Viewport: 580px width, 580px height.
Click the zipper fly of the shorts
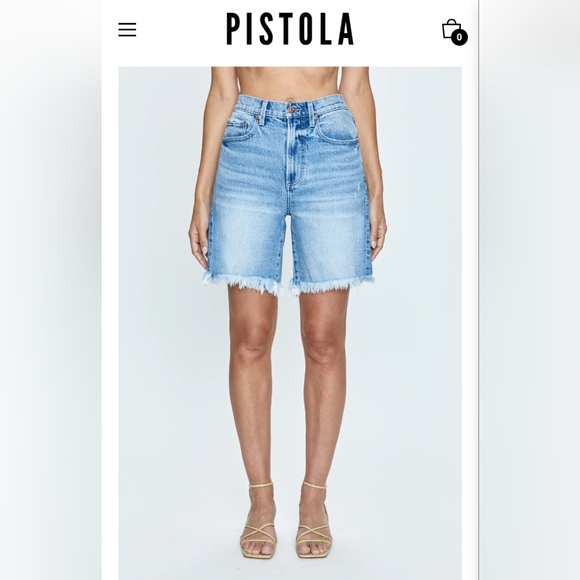click(290, 152)
